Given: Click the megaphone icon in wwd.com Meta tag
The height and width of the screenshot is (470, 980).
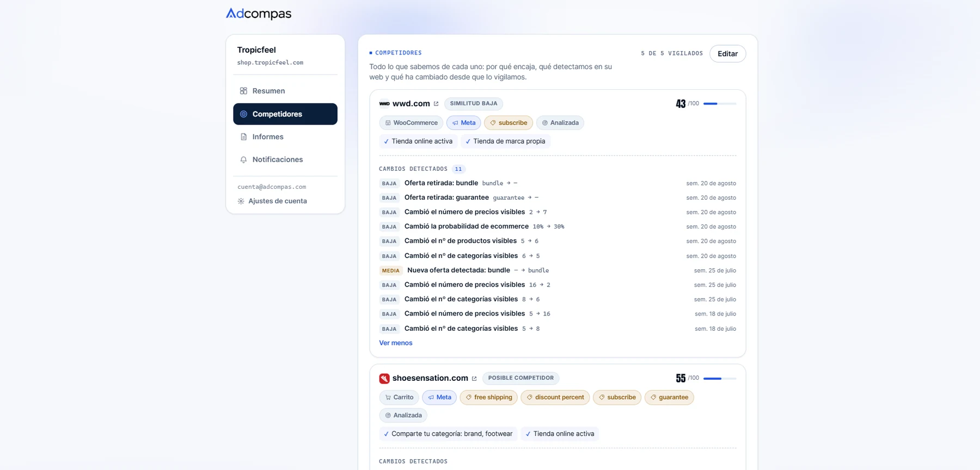Looking at the screenshot, I should tap(455, 123).
